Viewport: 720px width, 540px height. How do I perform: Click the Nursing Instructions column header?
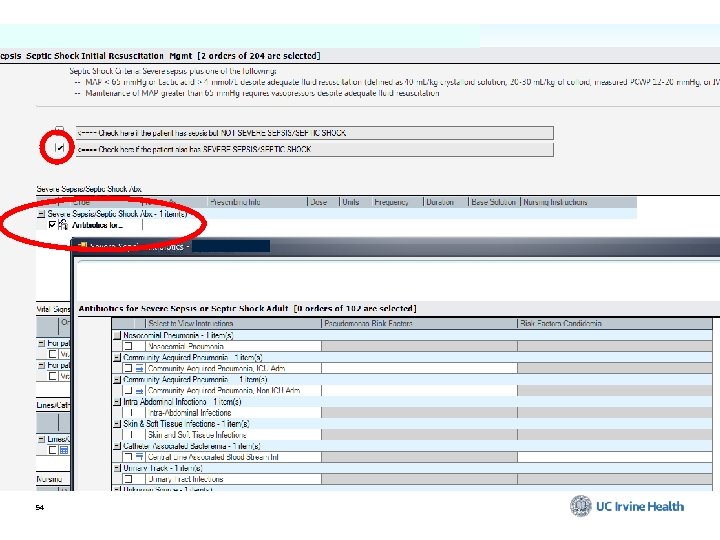click(579, 202)
